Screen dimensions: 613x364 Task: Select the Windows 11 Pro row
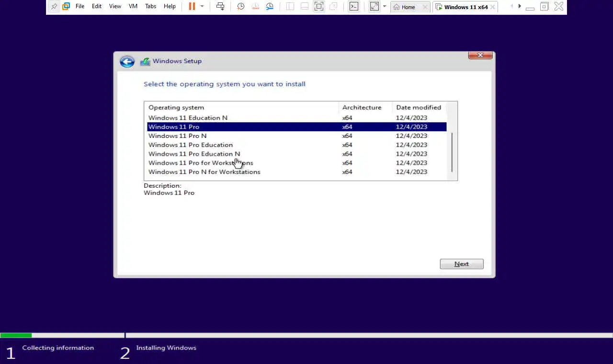pyautogui.click(x=297, y=127)
